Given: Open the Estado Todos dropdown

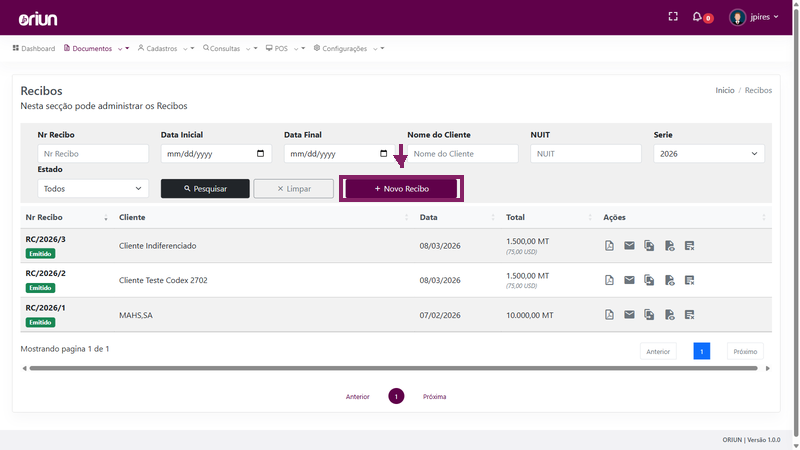Looking at the screenshot, I should pyautogui.click(x=93, y=189).
